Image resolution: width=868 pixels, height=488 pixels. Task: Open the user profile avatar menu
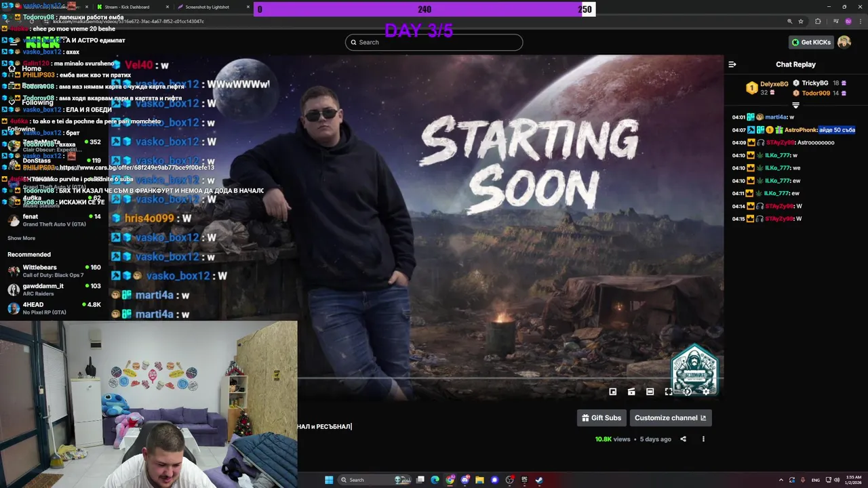(844, 42)
